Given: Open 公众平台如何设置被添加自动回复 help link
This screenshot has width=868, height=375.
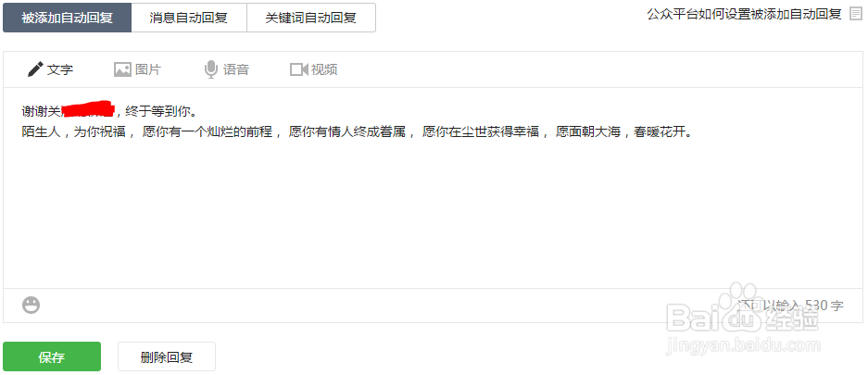Looking at the screenshot, I should pos(744,14).
